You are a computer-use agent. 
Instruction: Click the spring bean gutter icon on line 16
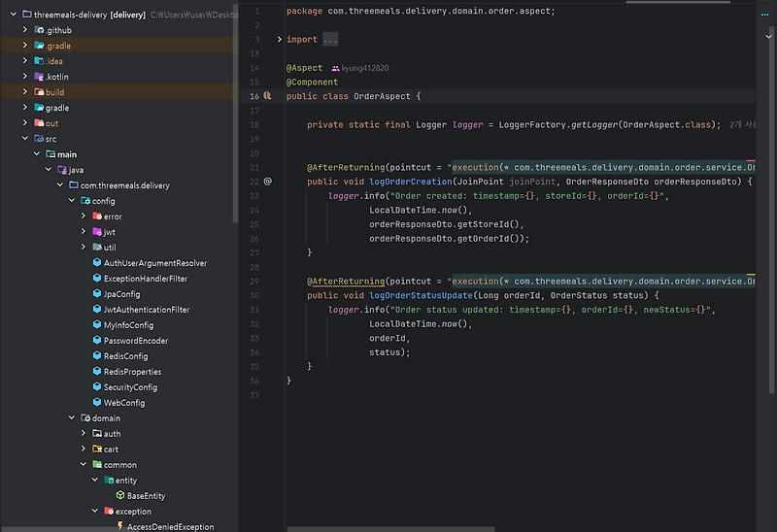tap(267, 97)
